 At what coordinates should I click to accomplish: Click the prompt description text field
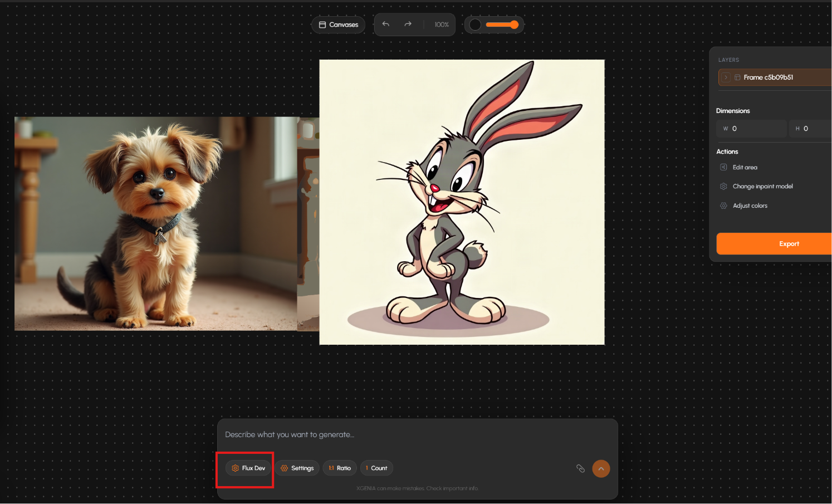pos(418,435)
